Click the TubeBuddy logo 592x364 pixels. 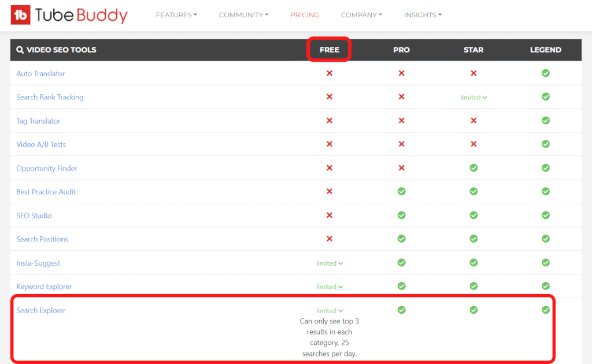tap(69, 15)
